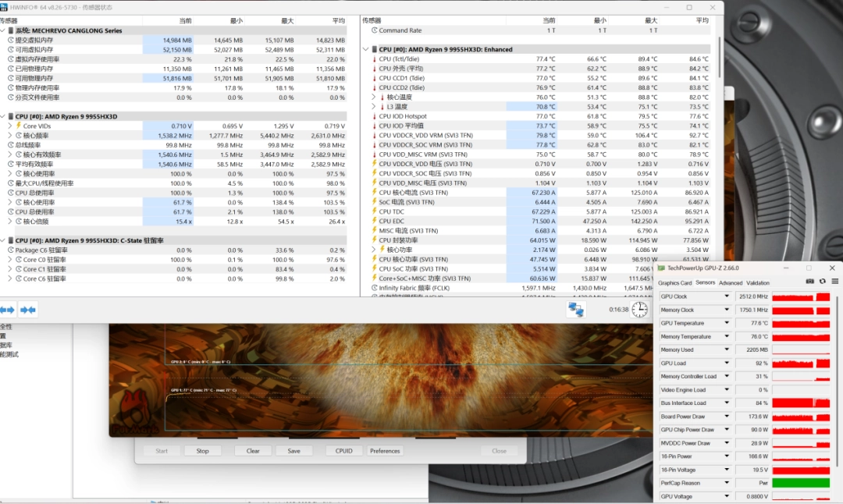843x504 pixels.
Task: Click the expand columns arrows icon in HWiNFO
Action: (7, 310)
